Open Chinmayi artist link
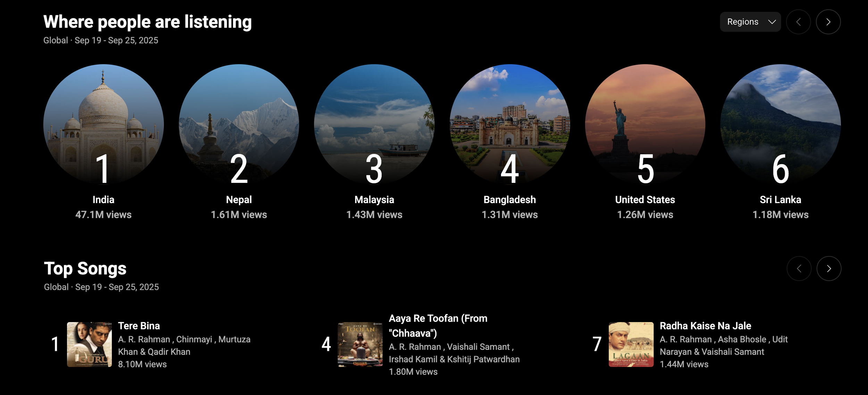Screen dimensions: 868x395 pos(194,339)
